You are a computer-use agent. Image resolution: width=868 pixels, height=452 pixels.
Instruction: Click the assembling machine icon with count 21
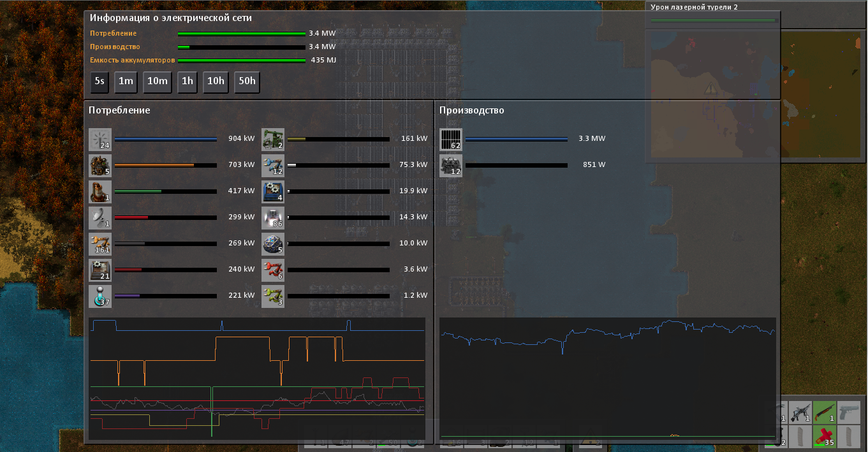point(100,270)
